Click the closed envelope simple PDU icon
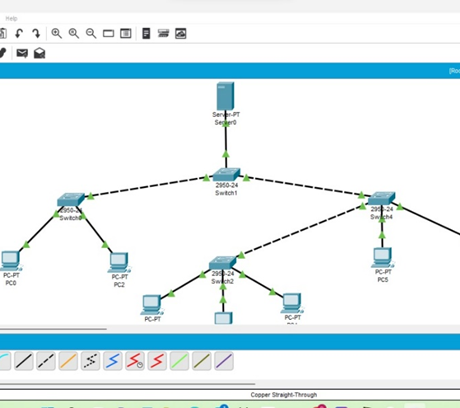This screenshot has width=460, height=408. pos(22,53)
